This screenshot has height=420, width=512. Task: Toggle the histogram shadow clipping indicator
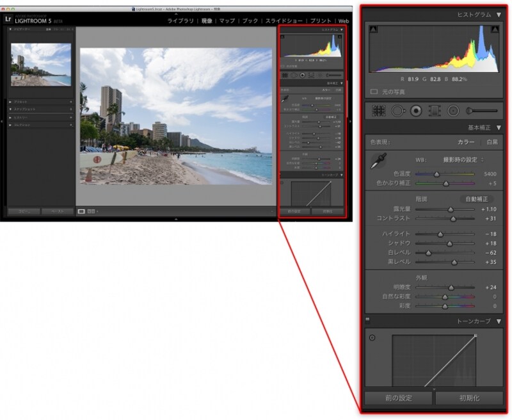click(373, 29)
